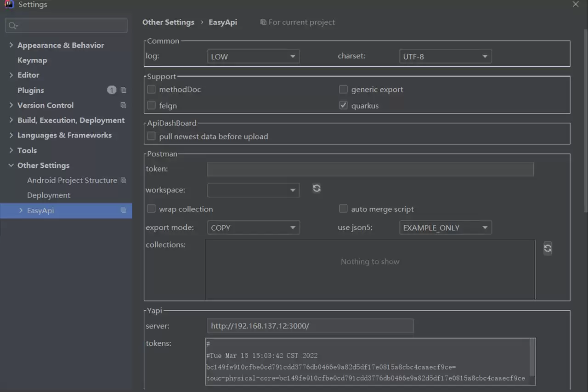Expand Languages & Frameworks node
588x392 pixels.
[x=11, y=135]
